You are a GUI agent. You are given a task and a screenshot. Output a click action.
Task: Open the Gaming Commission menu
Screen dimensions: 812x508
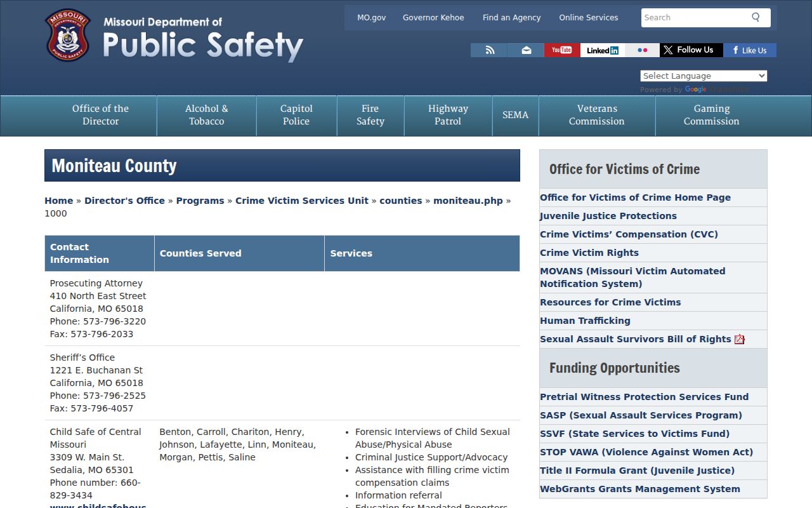coord(711,115)
